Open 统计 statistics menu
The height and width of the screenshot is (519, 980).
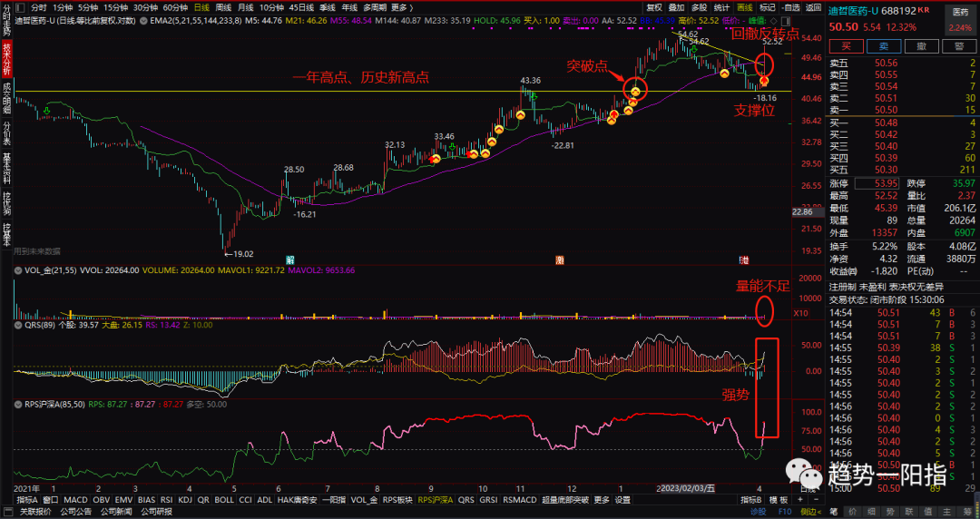pyautogui.click(x=722, y=7)
